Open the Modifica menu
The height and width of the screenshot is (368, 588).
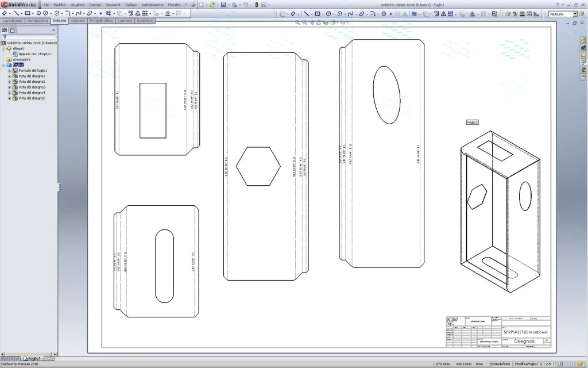[60, 5]
